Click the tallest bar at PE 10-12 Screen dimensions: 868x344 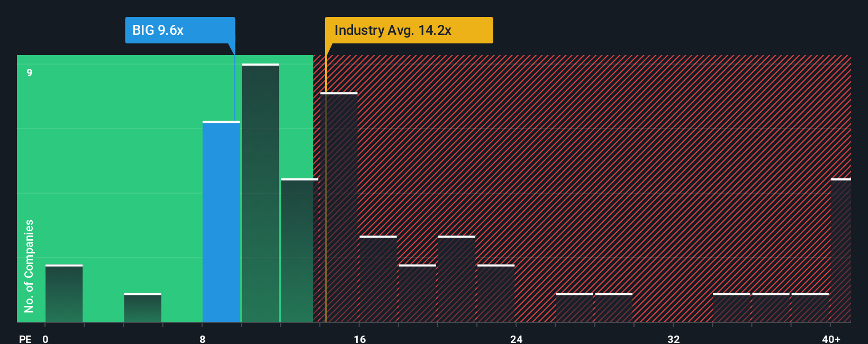260,193
